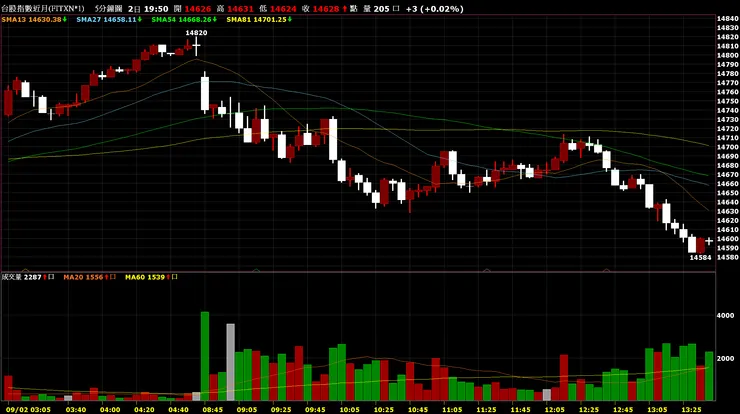Click the green down arrow after SMA13 value
The width and height of the screenshot is (740, 414).
click(x=65, y=19)
